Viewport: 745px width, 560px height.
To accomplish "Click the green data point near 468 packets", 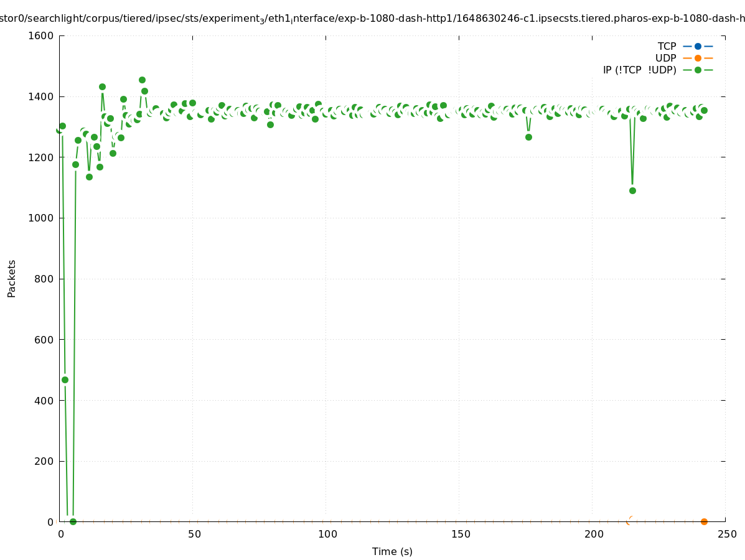I will (65, 380).
